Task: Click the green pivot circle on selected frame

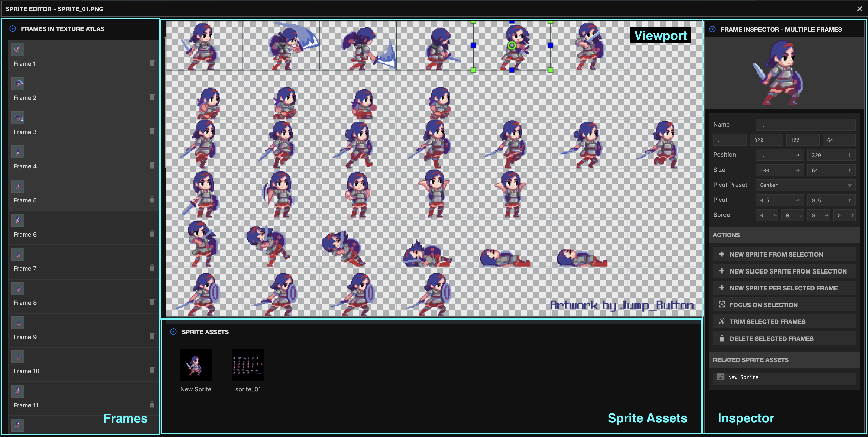Action: tap(512, 45)
